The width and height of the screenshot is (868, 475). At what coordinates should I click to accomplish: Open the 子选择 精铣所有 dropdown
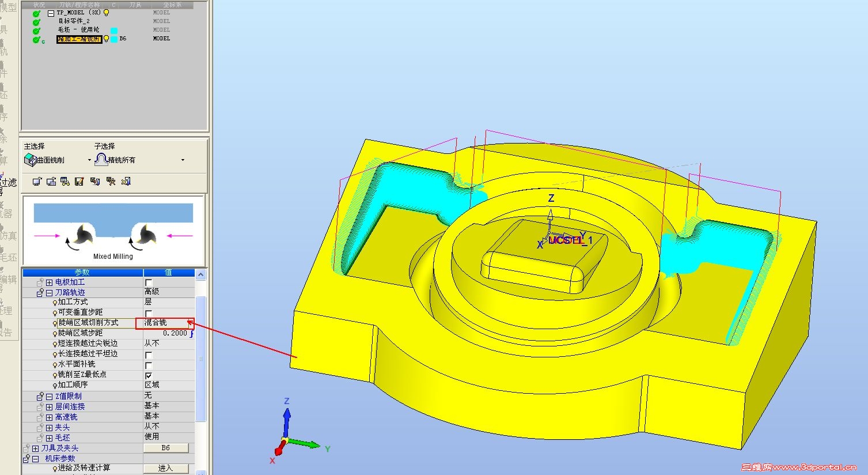click(183, 160)
